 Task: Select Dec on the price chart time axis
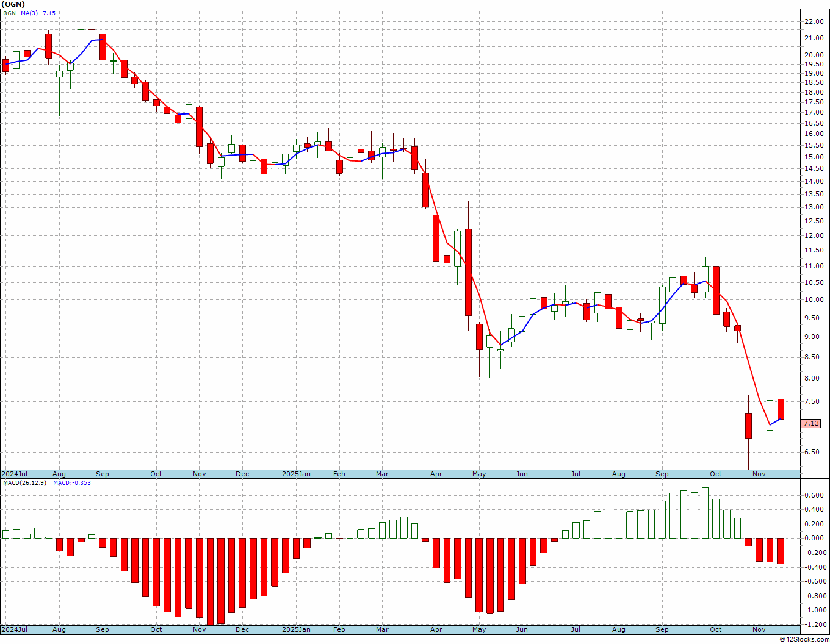coord(242,474)
